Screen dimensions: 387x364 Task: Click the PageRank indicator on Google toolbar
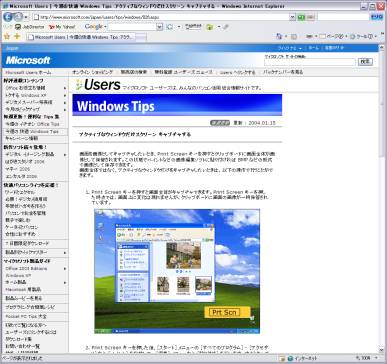[193, 26]
